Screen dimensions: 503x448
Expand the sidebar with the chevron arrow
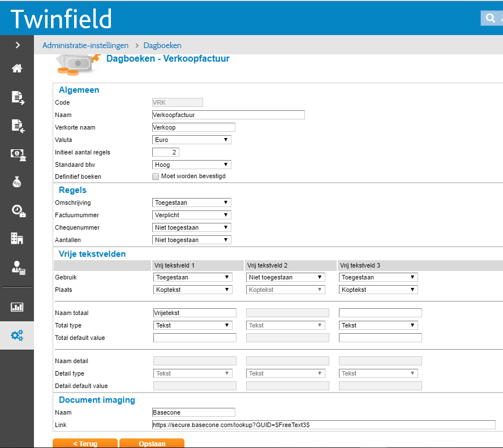[x=17, y=45]
